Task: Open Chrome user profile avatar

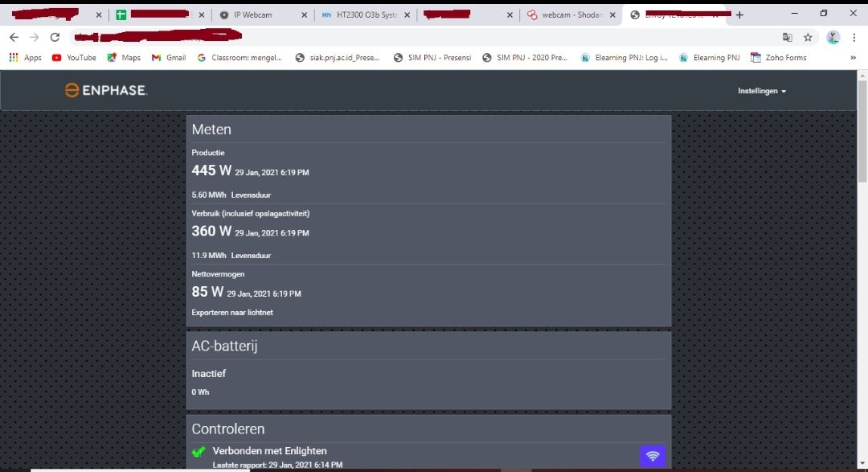Action: (x=833, y=37)
